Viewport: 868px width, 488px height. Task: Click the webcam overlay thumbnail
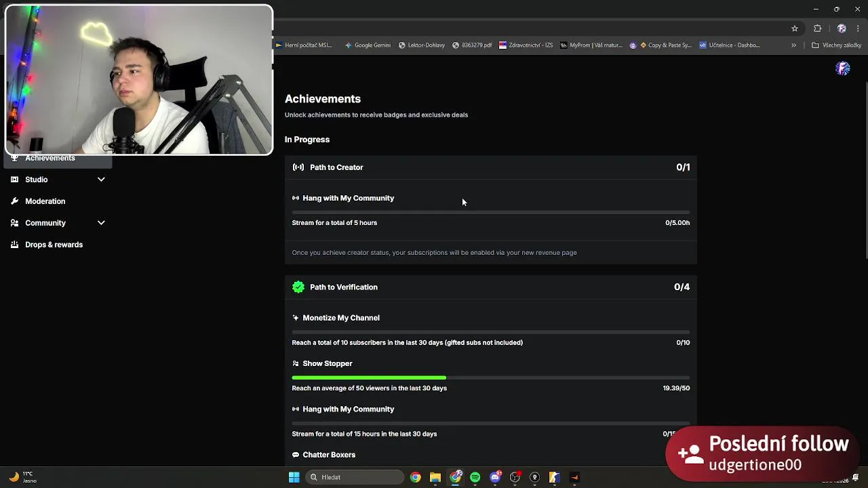coord(139,80)
